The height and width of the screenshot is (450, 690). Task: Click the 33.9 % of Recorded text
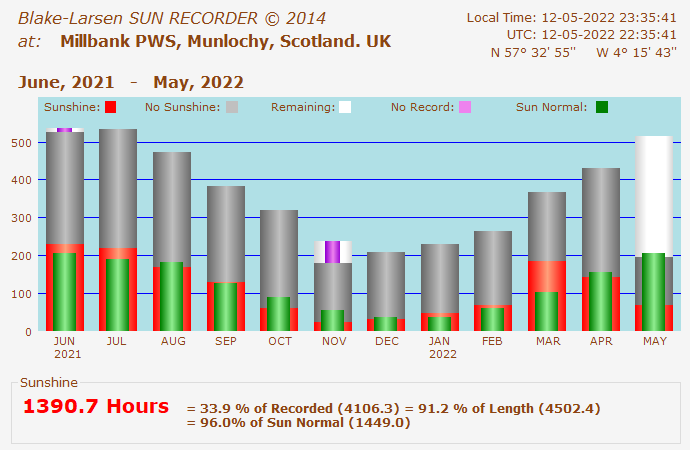(x=293, y=409)
